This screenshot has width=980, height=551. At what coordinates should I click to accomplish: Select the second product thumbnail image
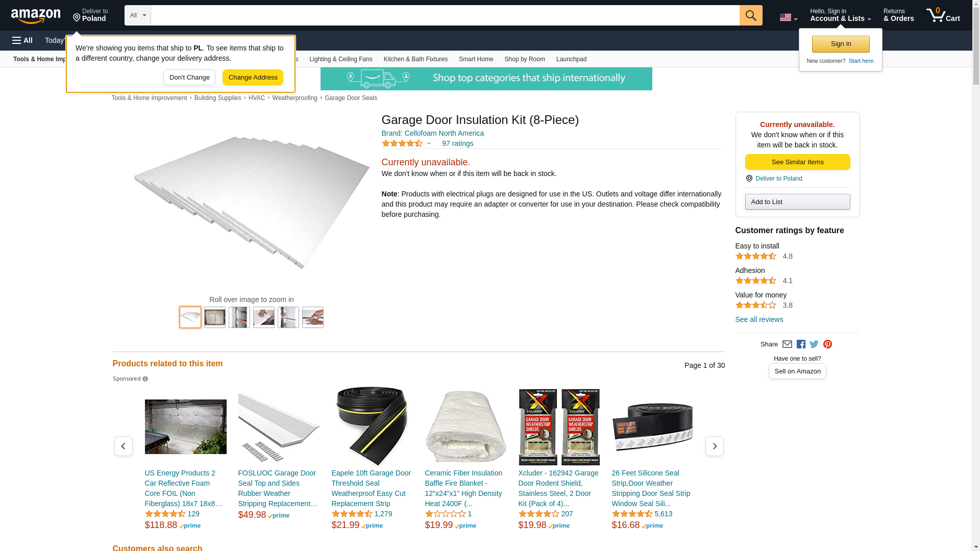tap(215, 317)
